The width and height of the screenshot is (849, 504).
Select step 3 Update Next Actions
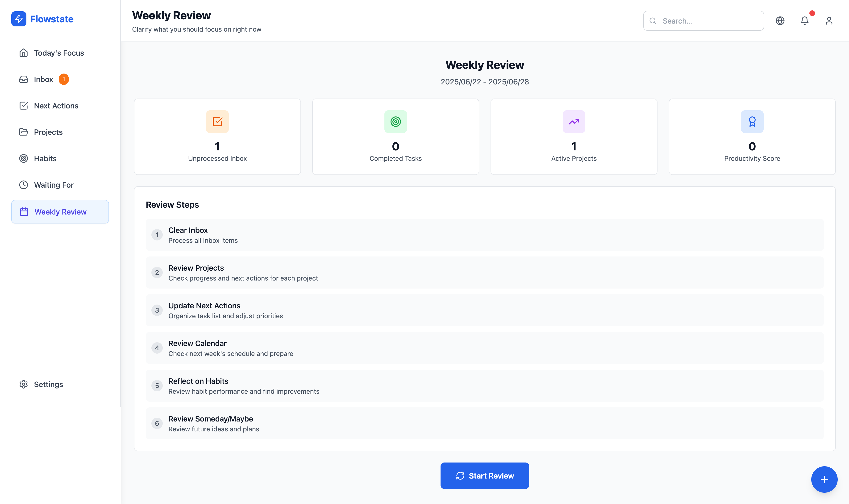point(484,310)
